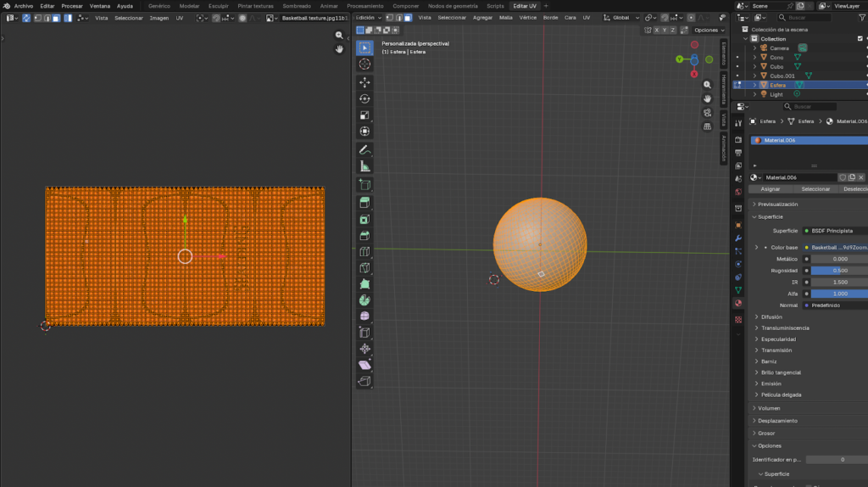Click the Asignar material button
The height and width of the screenshot is (487, 868).
771,189
